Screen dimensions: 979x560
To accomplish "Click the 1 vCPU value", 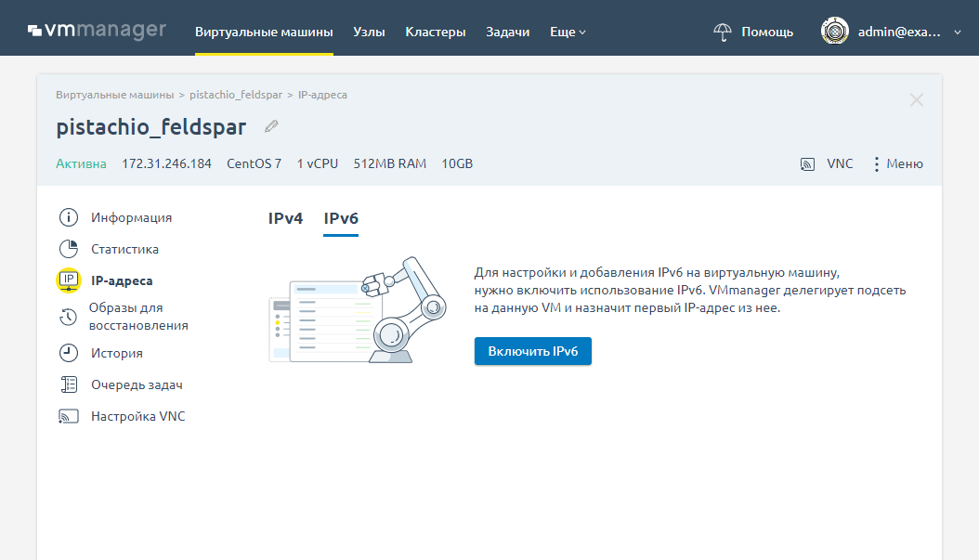I will [x=317, y=163].
